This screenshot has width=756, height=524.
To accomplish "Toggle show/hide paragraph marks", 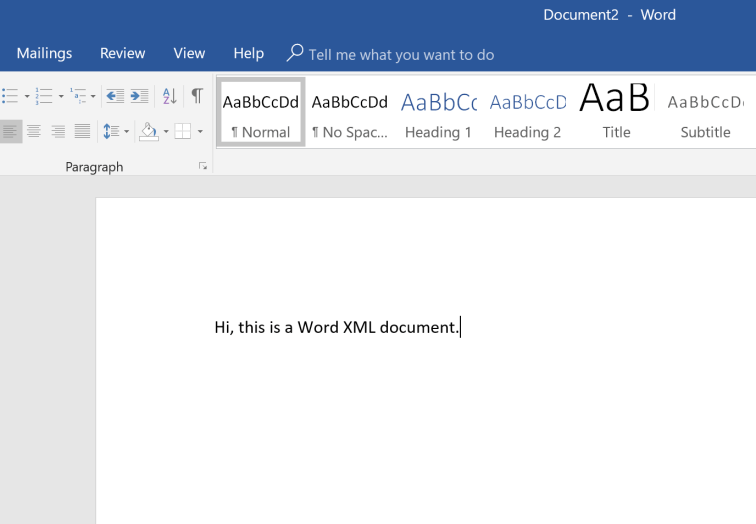I will pyautogui.click(x=197, y=96).
